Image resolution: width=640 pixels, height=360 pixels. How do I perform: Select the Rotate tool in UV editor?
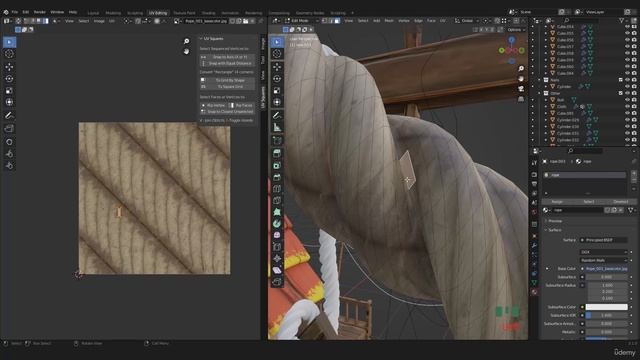9,78
